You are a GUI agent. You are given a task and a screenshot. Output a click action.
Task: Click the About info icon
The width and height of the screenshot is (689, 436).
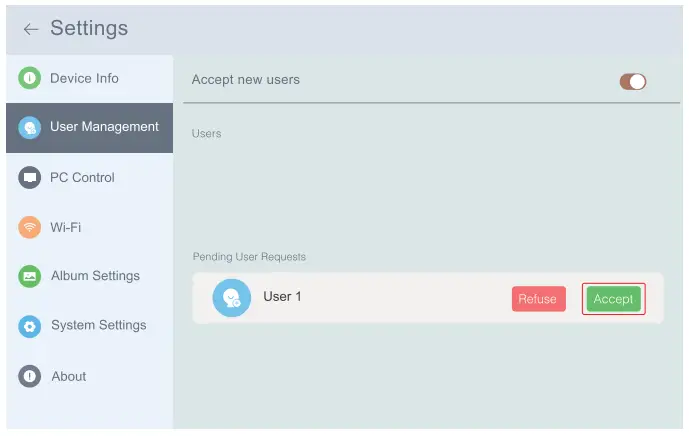[30, 377]
